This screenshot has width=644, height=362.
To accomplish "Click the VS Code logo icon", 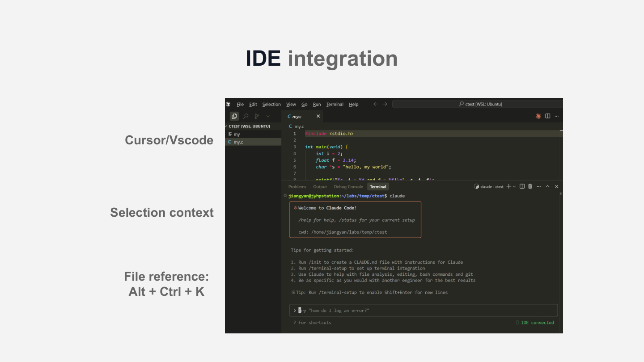I will point(228,104).
